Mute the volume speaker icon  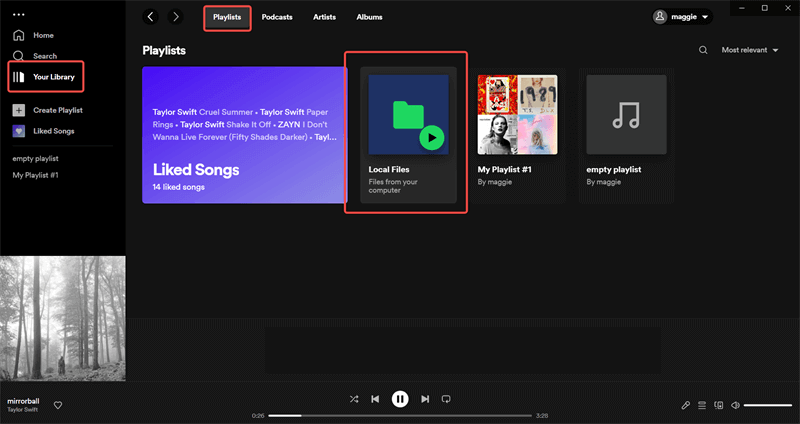click(735, 405)
